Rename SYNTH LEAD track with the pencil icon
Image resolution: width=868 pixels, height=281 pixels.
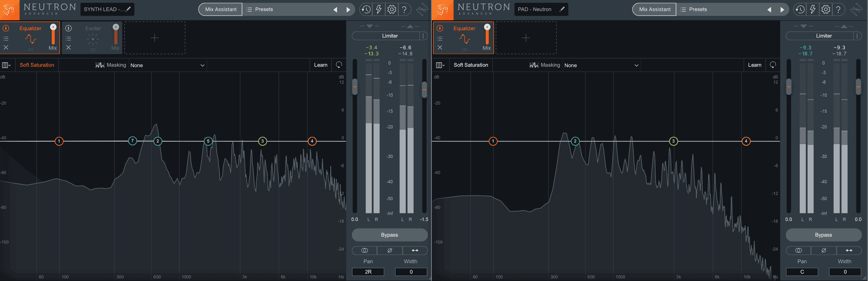[x=128, y=9]
